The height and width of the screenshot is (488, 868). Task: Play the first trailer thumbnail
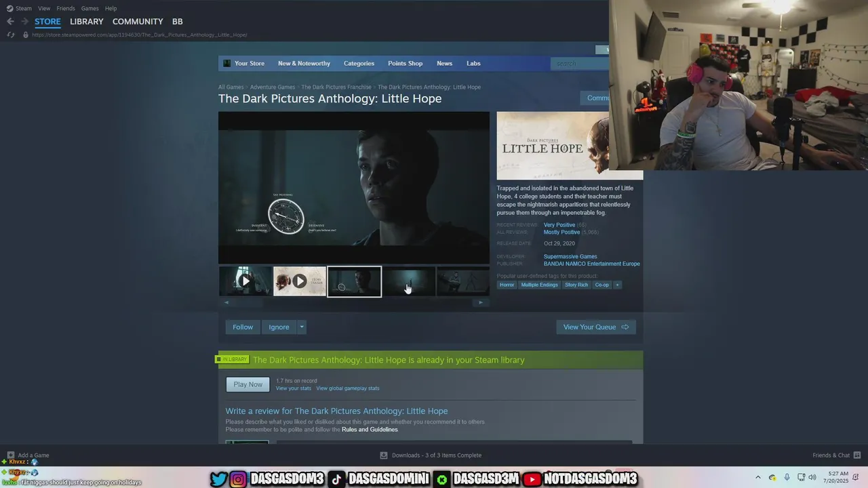tap(245, 281)
